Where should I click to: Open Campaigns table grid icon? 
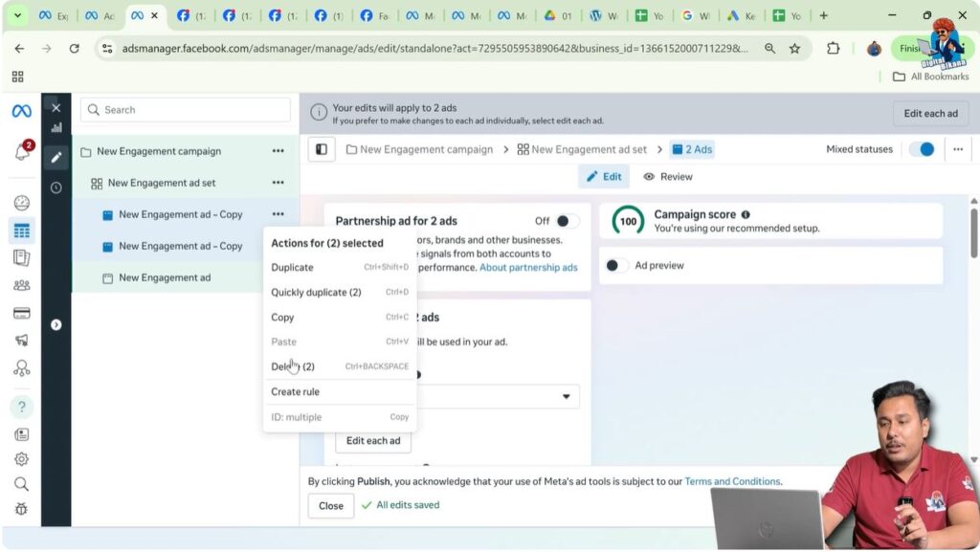tap(21, 232)
